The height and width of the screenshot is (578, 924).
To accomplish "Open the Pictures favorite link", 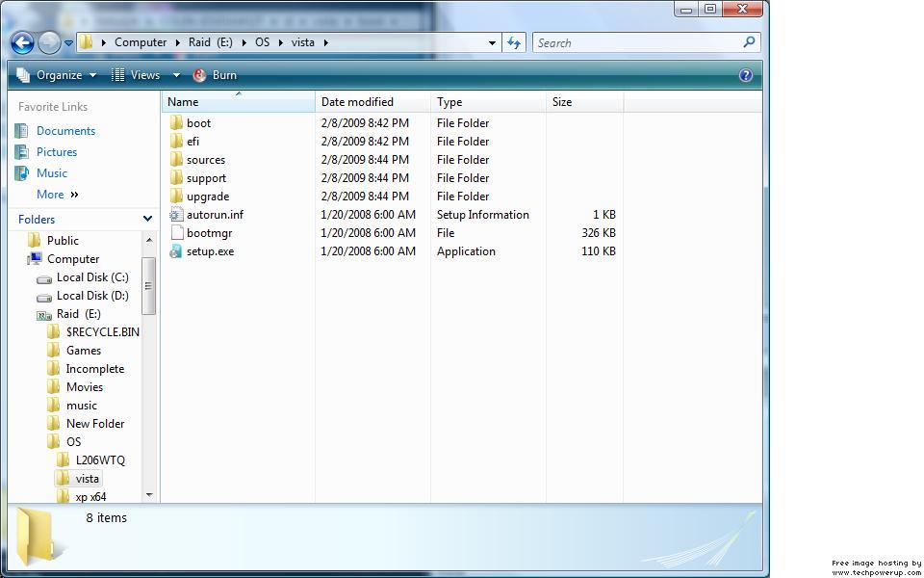I will [x=57, y=152].
